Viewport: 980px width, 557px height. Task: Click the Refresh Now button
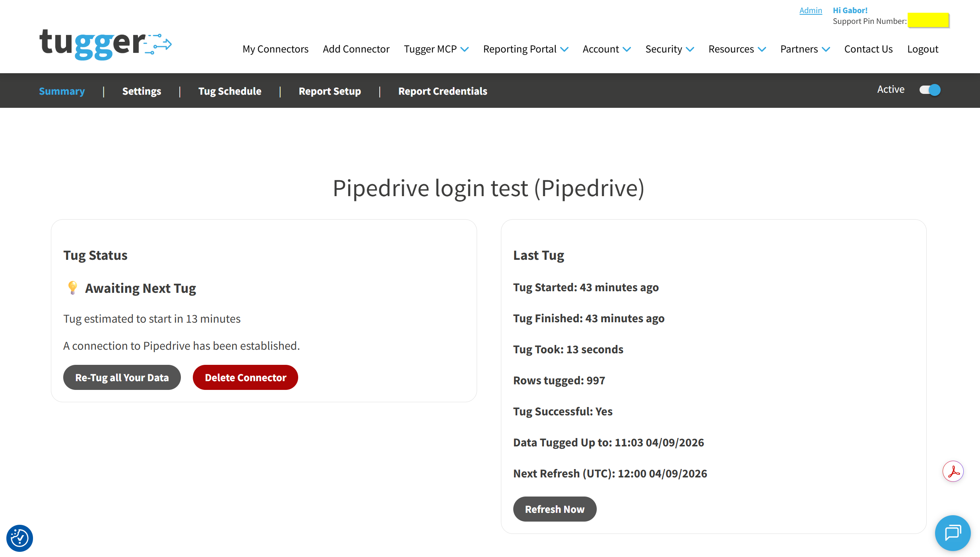point(555,509)
